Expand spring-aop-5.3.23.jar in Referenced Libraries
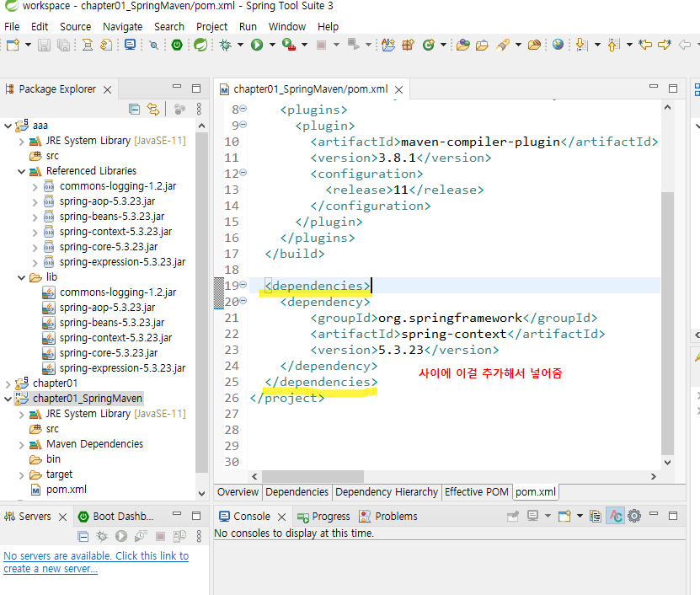This screenshot has height=595, width=700. coord(35,202)
